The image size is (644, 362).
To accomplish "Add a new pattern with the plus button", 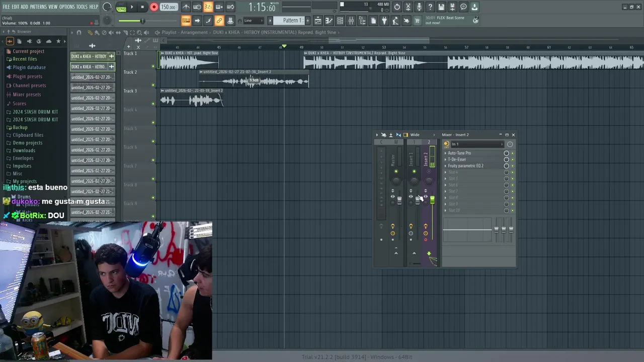I will pyautogui.click(x=308, y=21).
